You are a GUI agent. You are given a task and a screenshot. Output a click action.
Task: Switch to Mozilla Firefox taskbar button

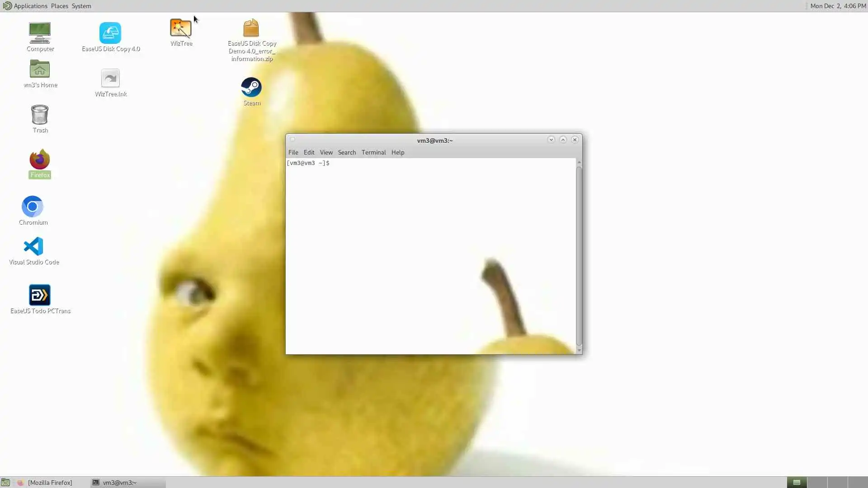(x=50, y=483)
